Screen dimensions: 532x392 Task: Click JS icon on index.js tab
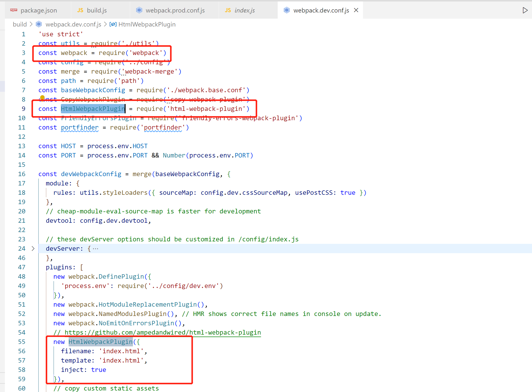tap(228, 10)
